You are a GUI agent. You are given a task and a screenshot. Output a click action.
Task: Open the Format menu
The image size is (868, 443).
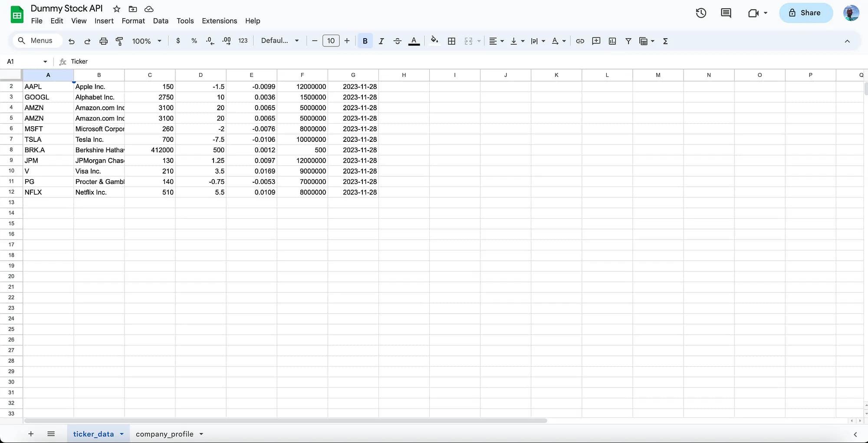pos(133,21)
